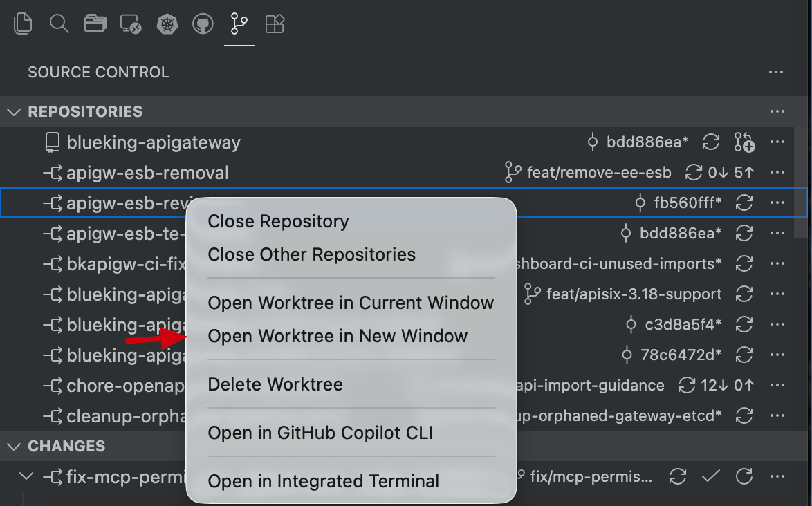Collapse the CHANGES section

14,446
